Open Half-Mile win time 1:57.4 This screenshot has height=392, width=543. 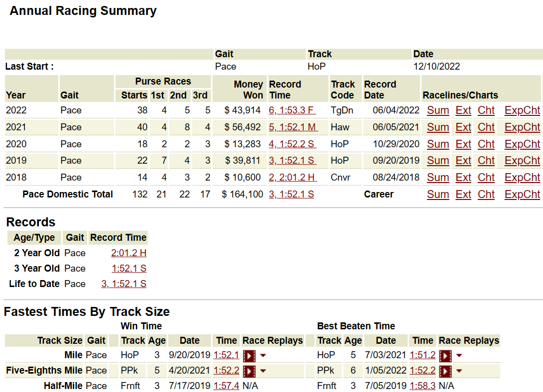coord(226,386)
